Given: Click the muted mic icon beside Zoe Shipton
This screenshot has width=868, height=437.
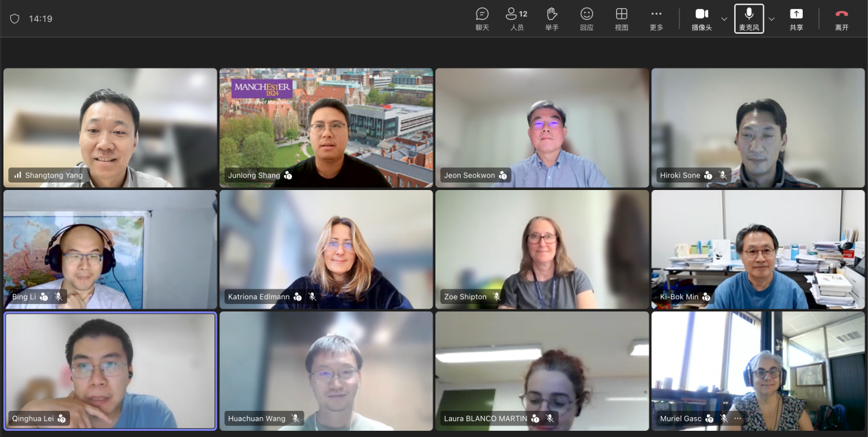Looking at the screenshot, I should (496, 297).
